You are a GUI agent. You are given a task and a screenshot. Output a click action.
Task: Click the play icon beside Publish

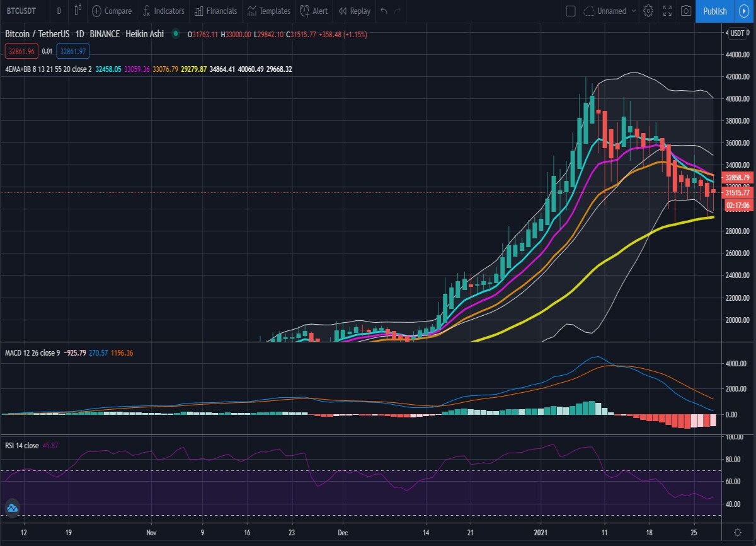tap(743, 11)
